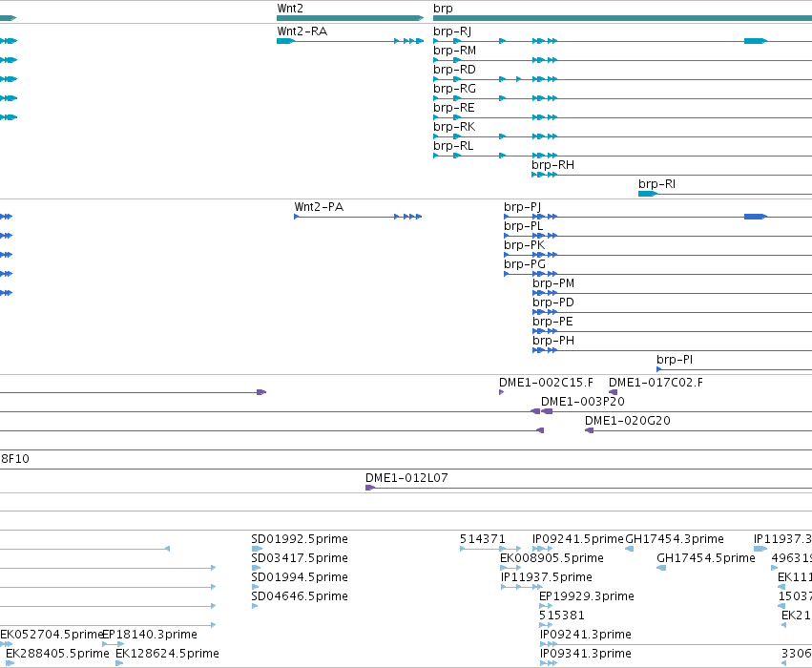Image resolution: width=812 pixels, height=668 pixels.
Task: Click the EK128624.5prime EST label
Action: coord(167,654)
